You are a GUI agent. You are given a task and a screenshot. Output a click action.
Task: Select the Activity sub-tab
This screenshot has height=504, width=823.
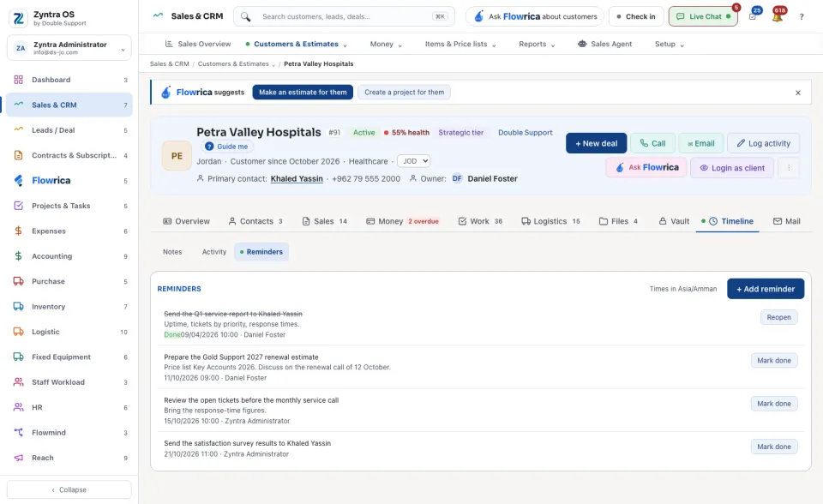click(x=214, y=252)
